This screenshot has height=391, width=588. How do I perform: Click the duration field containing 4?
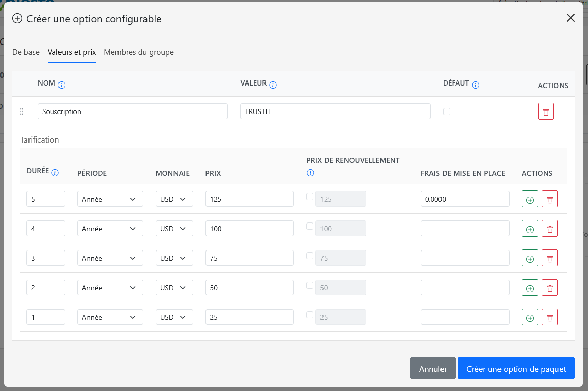tap(46, 229)
